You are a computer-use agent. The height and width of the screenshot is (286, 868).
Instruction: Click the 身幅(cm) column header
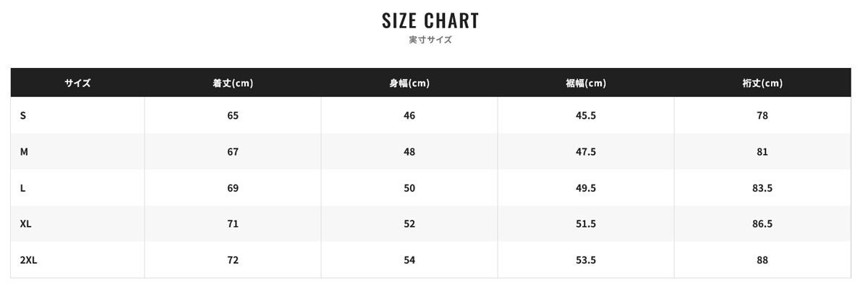pos(409,83)
